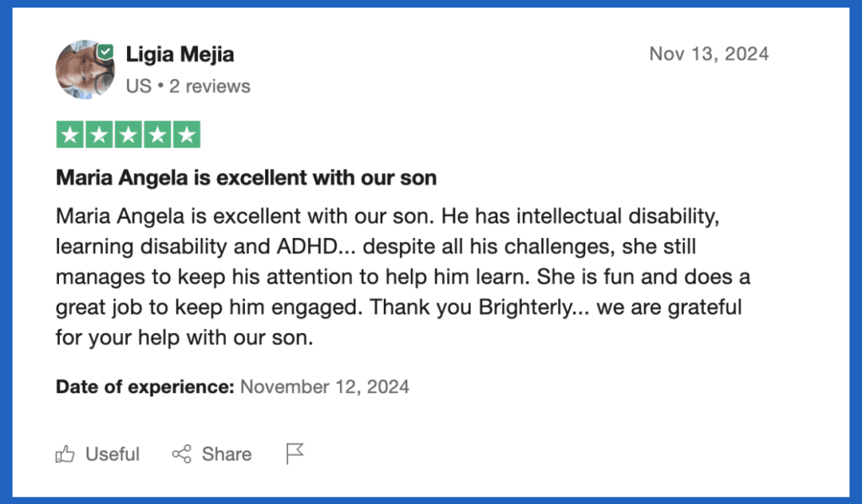Select the fourth green rating star

click(157, 135)
